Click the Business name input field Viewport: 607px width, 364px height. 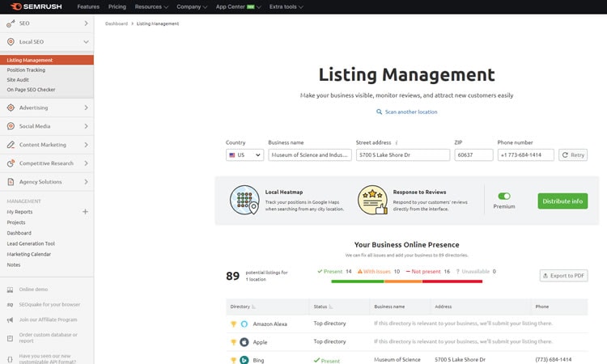point(310,154)
